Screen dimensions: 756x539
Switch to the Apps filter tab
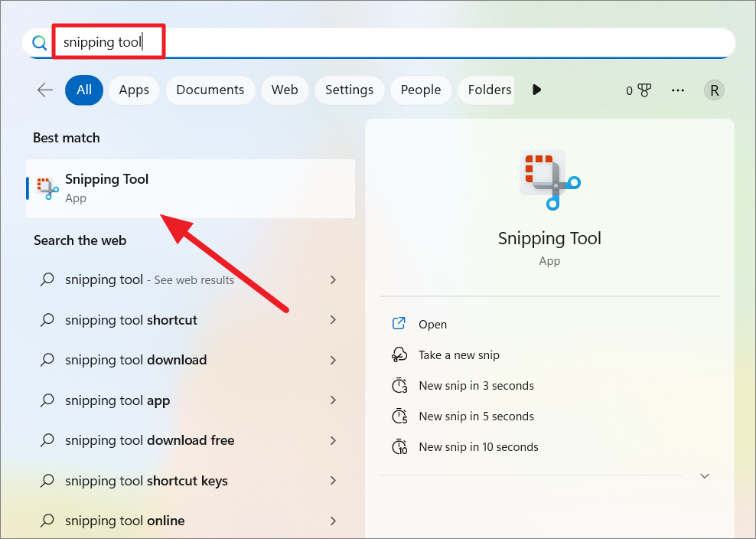134,90
